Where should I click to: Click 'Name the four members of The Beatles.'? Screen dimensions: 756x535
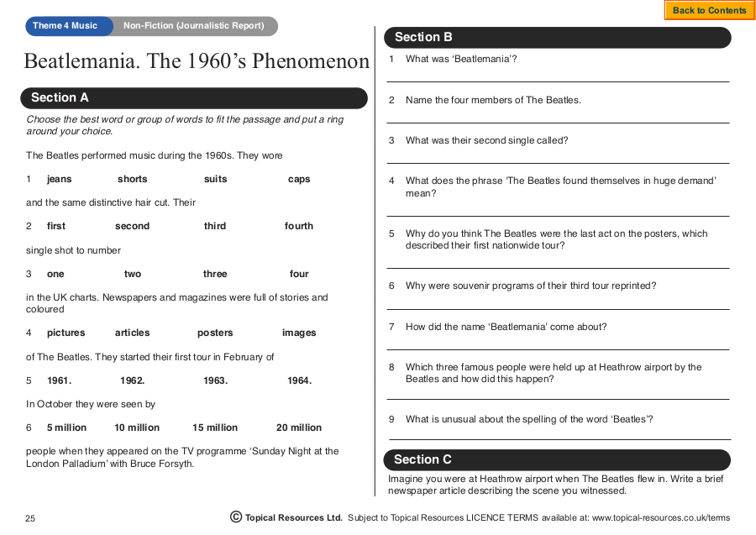click(493, 100)
